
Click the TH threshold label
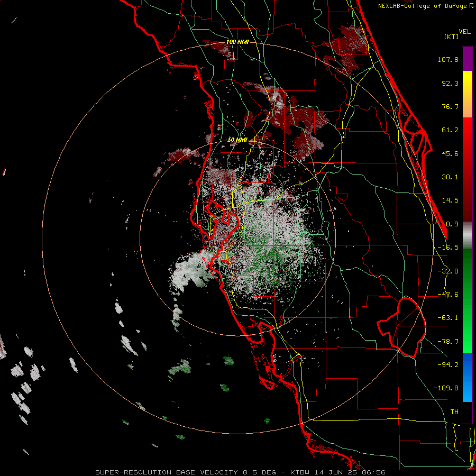(x=454, y=412)
